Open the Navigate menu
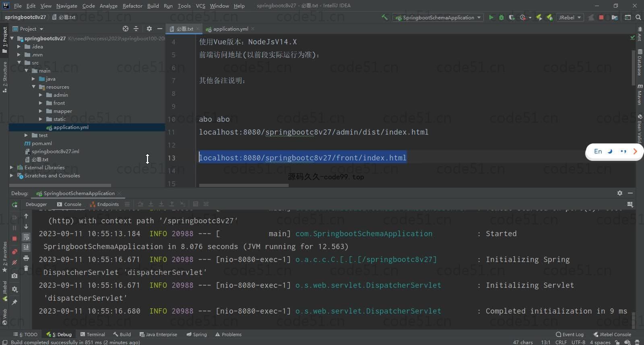This screenshot has width=644, height=345. coord(66,6)
